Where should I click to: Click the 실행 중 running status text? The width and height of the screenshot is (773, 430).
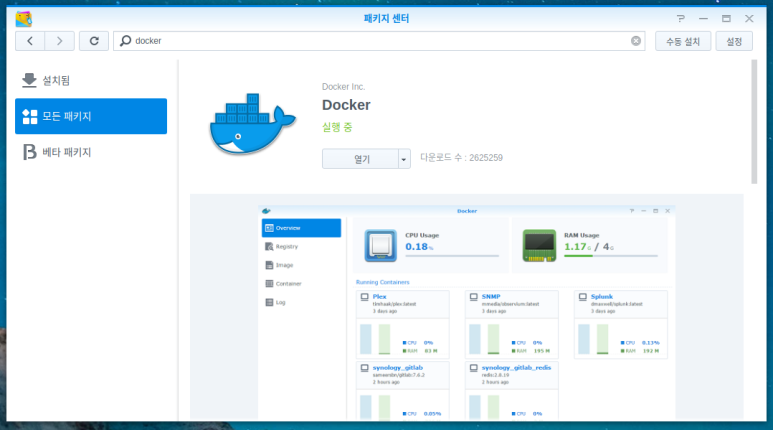point(337,127)
